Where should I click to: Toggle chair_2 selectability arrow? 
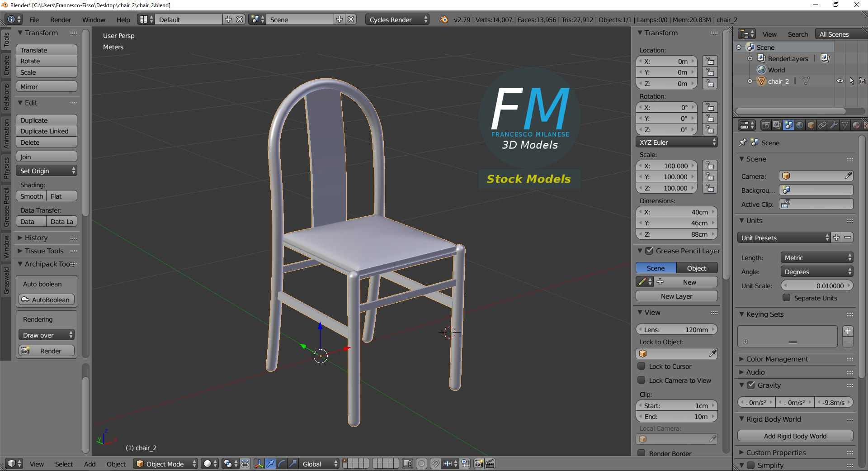click(852, 81)
